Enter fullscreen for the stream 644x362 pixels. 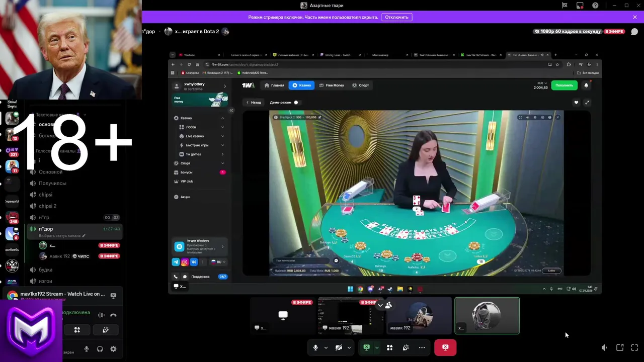[x=634, y=347]
